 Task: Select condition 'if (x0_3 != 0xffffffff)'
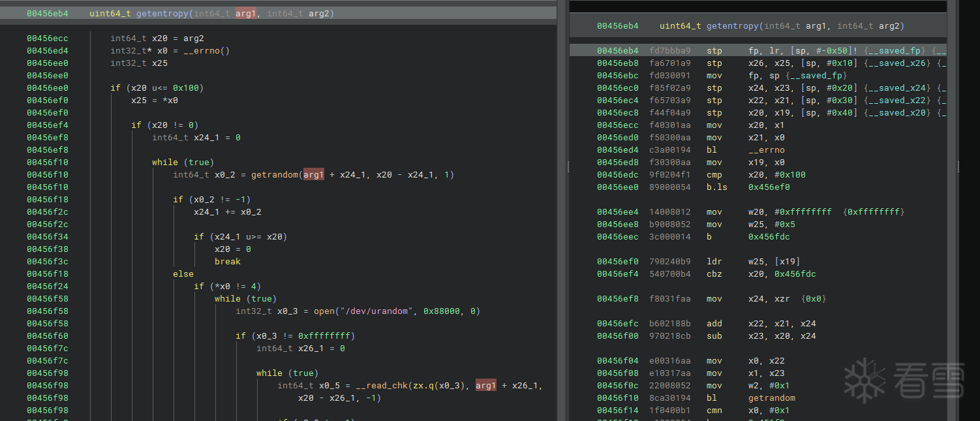point(296,336)
